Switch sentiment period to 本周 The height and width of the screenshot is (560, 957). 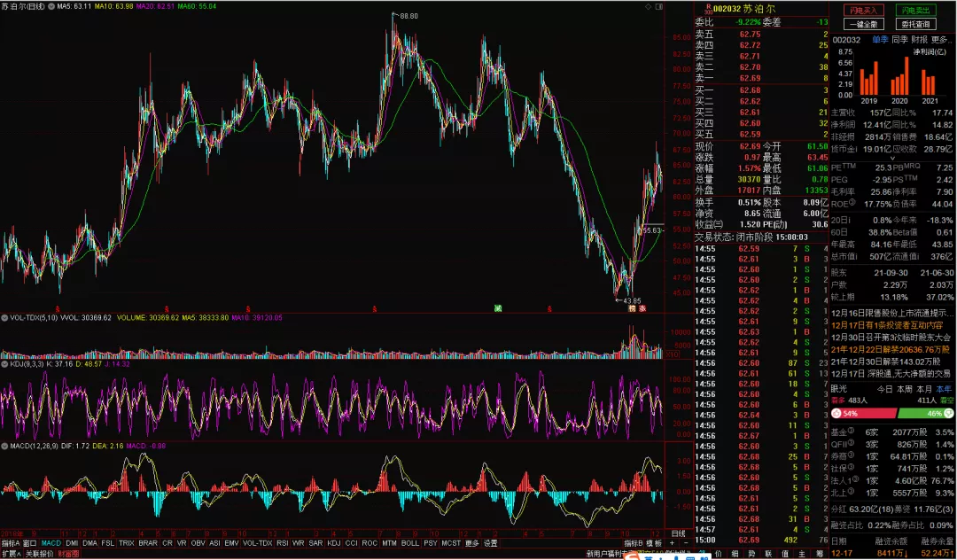(905, 388)
